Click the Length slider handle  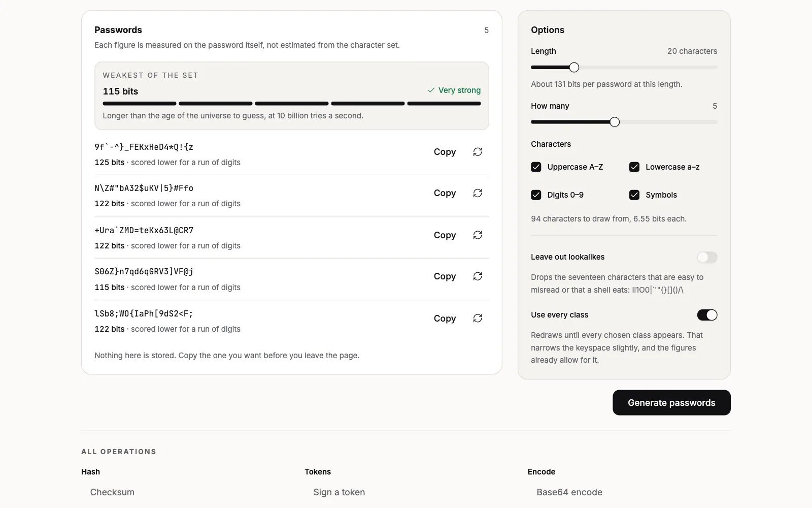point(574,68)
